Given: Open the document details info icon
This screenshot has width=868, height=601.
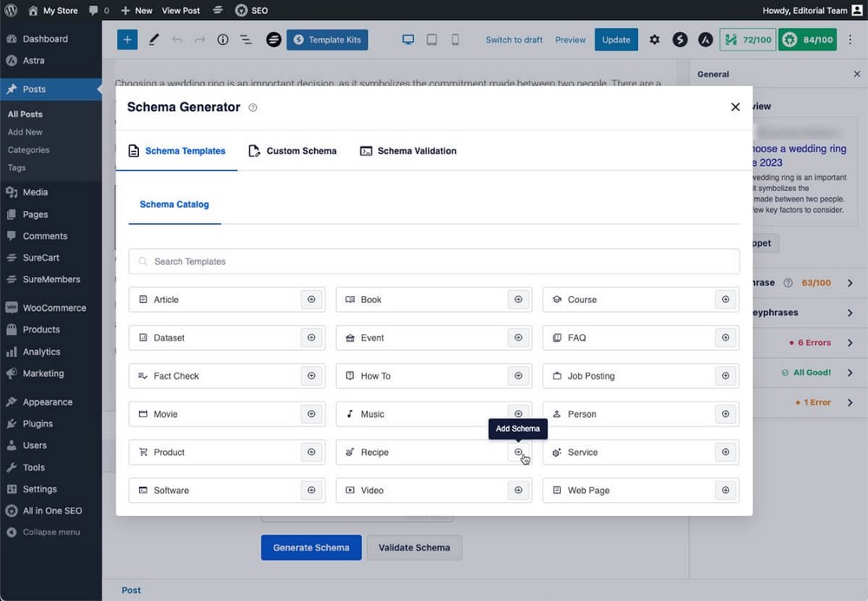Looking at the screenshot, I should [x=222, y=40].
